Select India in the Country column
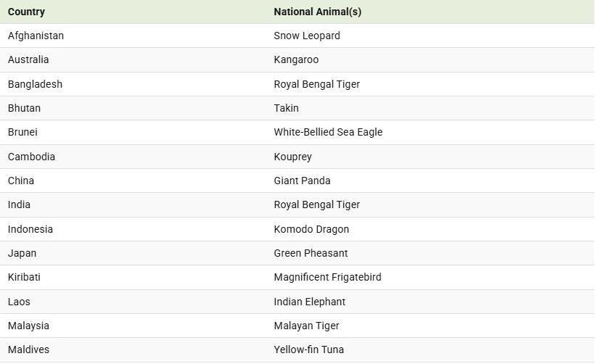 (x=19, y=204)
